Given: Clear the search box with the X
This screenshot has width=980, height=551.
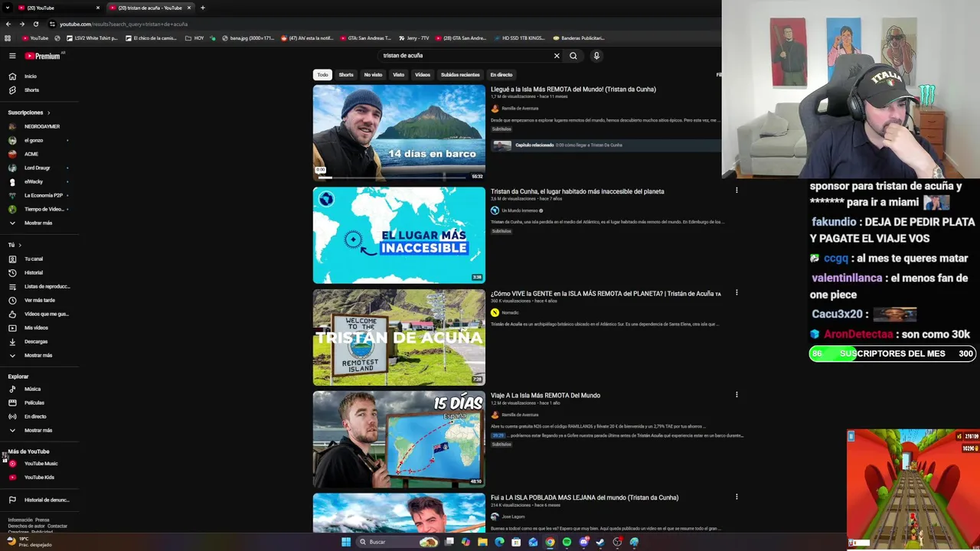Looking at the screenshot, I should pos(557,56).
